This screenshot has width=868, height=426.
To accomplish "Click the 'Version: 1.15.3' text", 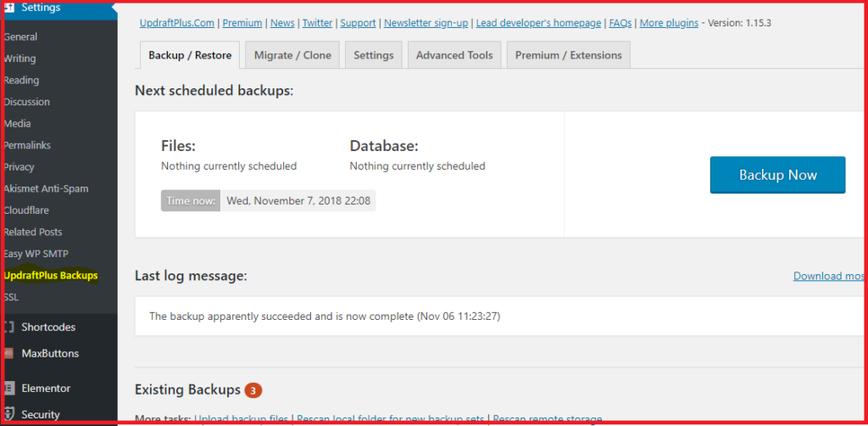I will coord(740,23).
